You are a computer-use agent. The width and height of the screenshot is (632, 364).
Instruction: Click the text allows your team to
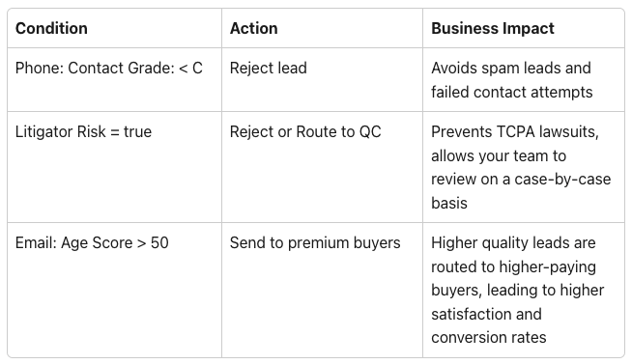[x=499, y=155]
